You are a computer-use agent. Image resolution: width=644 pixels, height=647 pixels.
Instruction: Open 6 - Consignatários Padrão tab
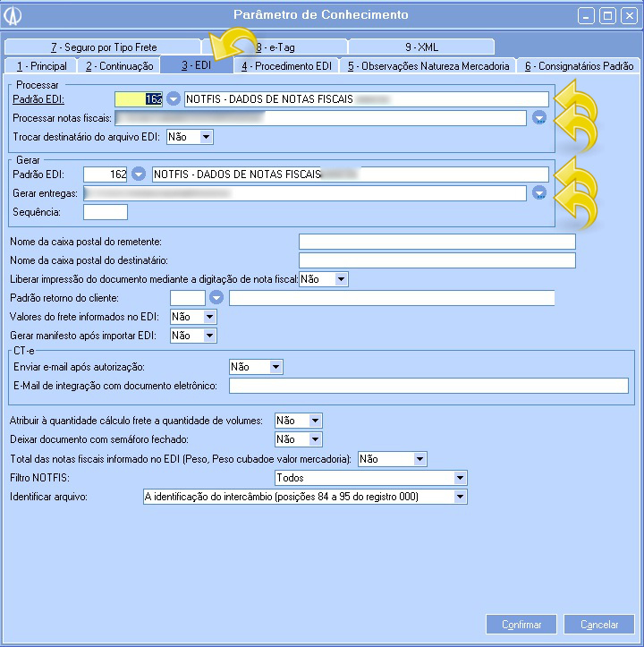pyautogui.click(x=579, y=66)
